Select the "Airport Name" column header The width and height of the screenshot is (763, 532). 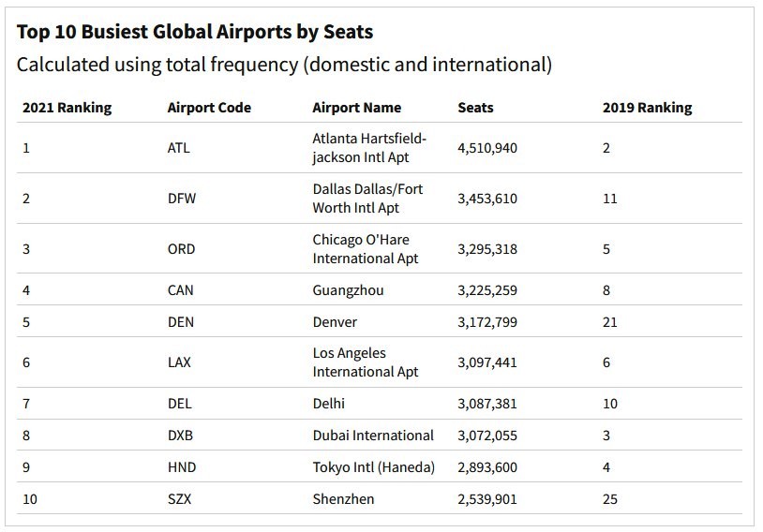(x=356, y=108)
